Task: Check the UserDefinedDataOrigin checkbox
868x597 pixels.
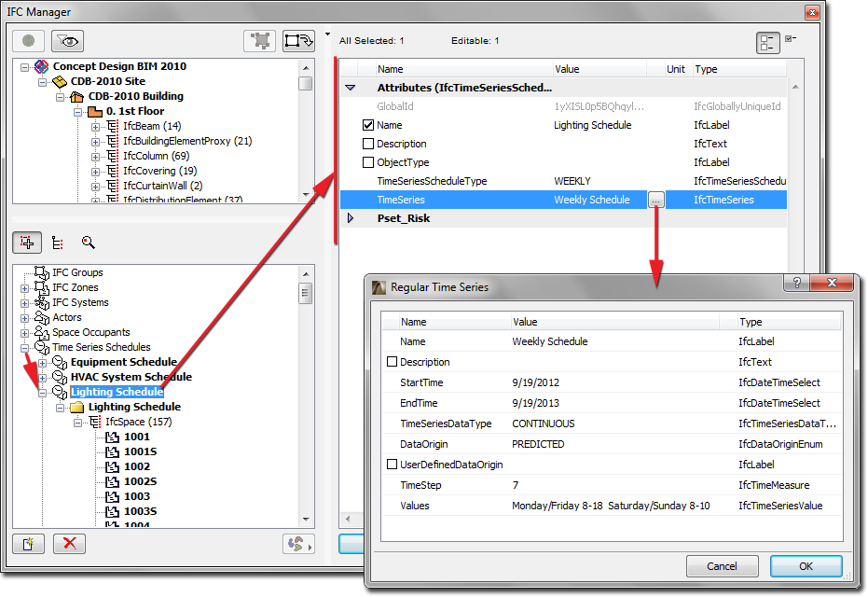Action: 392,465
